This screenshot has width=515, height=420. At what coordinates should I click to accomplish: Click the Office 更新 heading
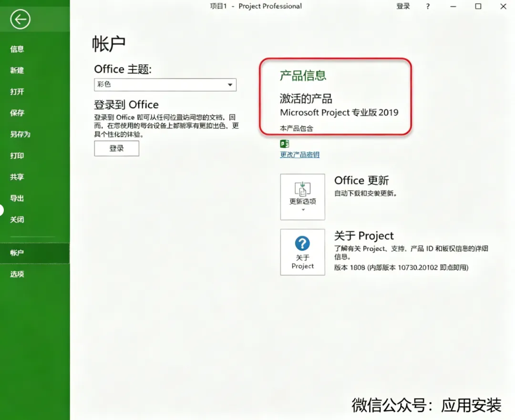tap(361, 180)
